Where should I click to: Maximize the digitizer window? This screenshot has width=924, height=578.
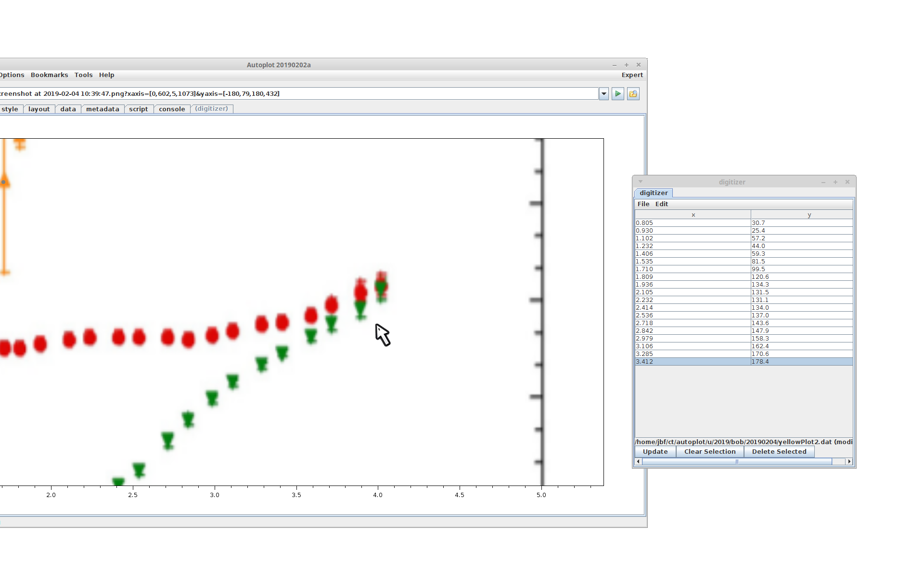(835, 182)
